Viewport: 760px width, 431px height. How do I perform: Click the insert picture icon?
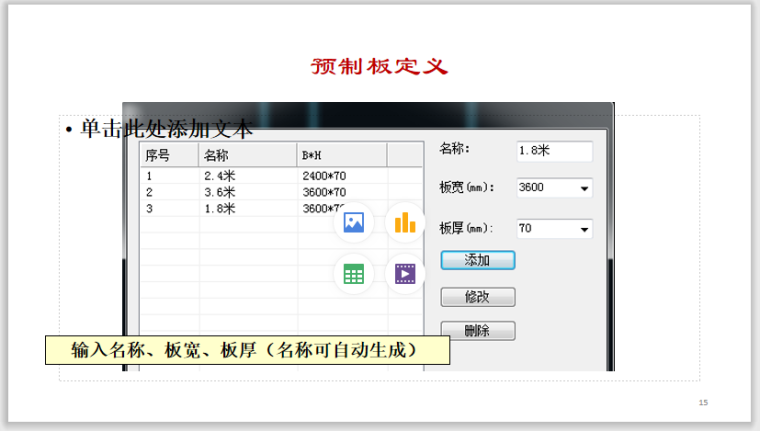(x=353, y=222)
